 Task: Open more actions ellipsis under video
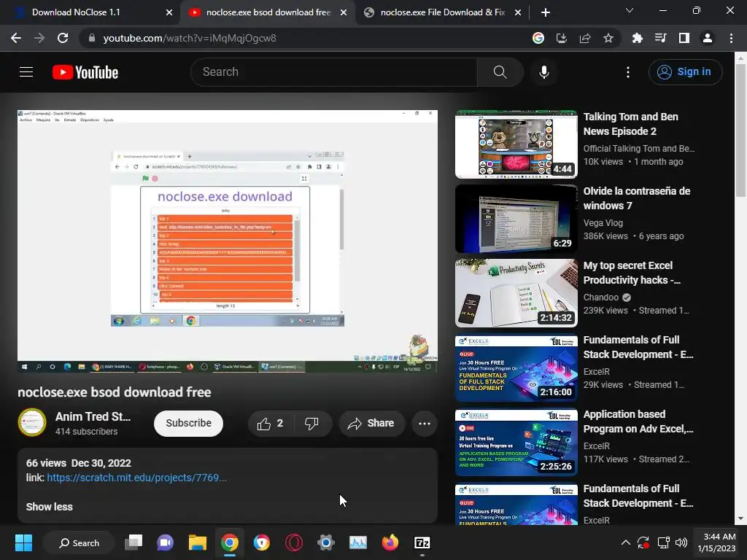424,424
